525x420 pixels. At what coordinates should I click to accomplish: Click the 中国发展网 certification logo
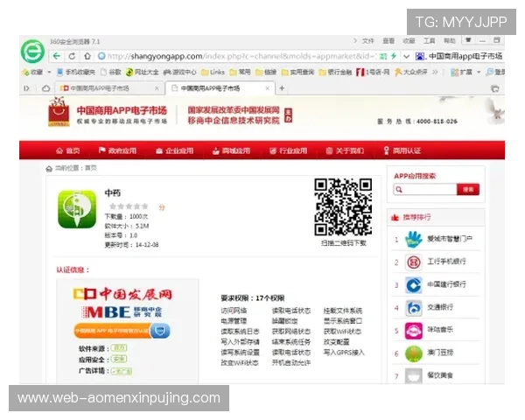[x=122, y=294]
